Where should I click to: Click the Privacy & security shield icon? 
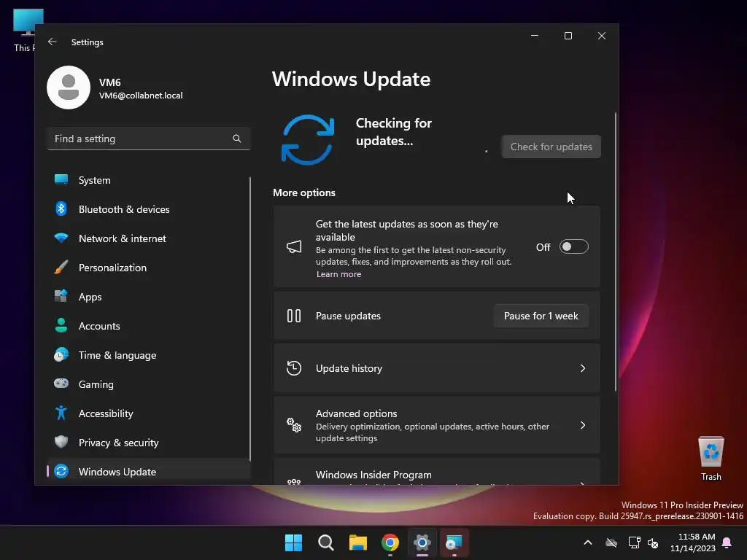tap(61, 442)
